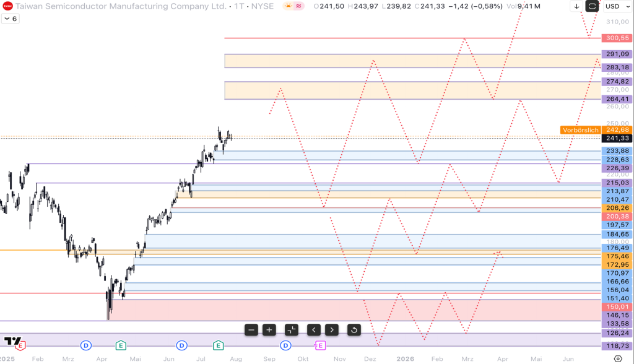Click the 1T interval label

coord(240,6)
